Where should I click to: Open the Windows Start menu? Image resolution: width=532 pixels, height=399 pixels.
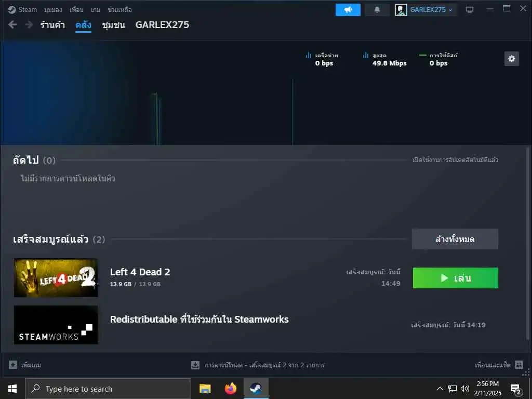(12, 389)
